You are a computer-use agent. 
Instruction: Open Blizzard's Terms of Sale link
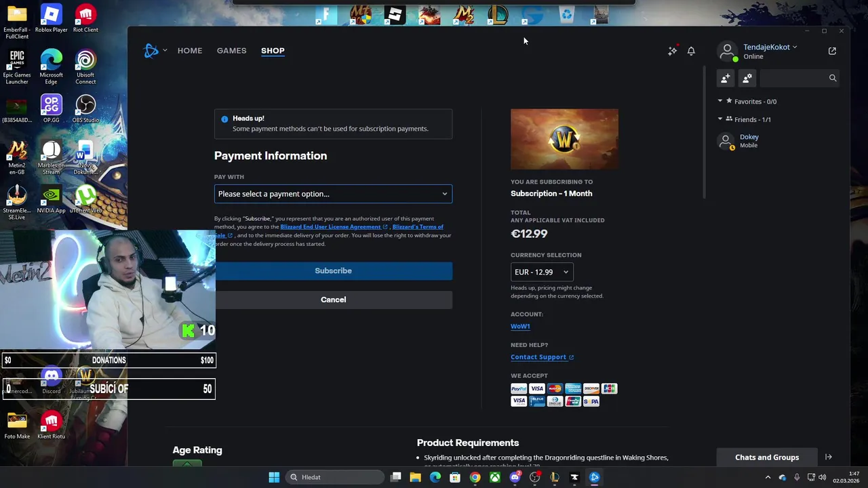[418, 227]
